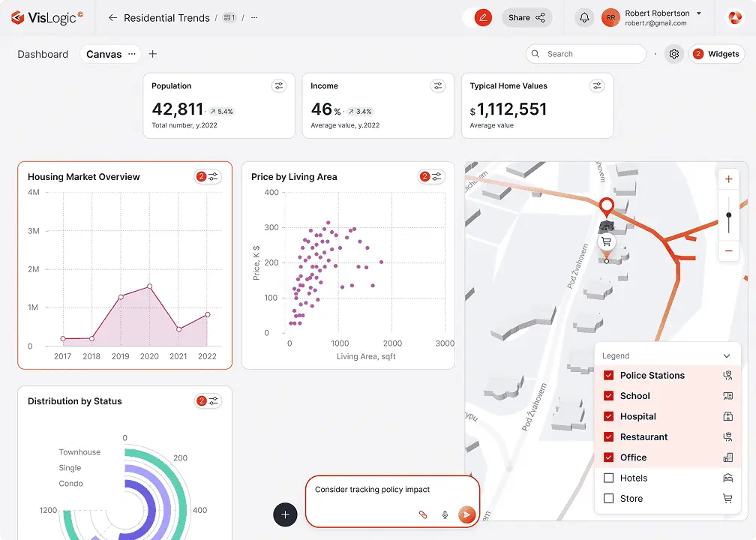Click the Store cart legend icon

point(728,499)
